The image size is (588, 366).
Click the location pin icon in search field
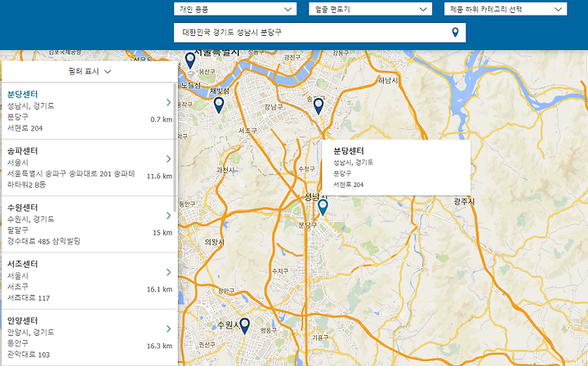[455, 33]
